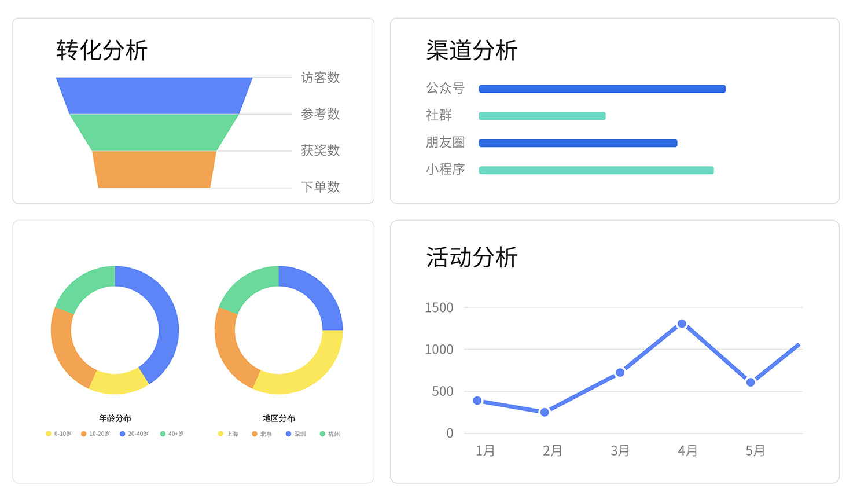
Task: Select the 0 y-axis value
Action: (x=450, y=434)
